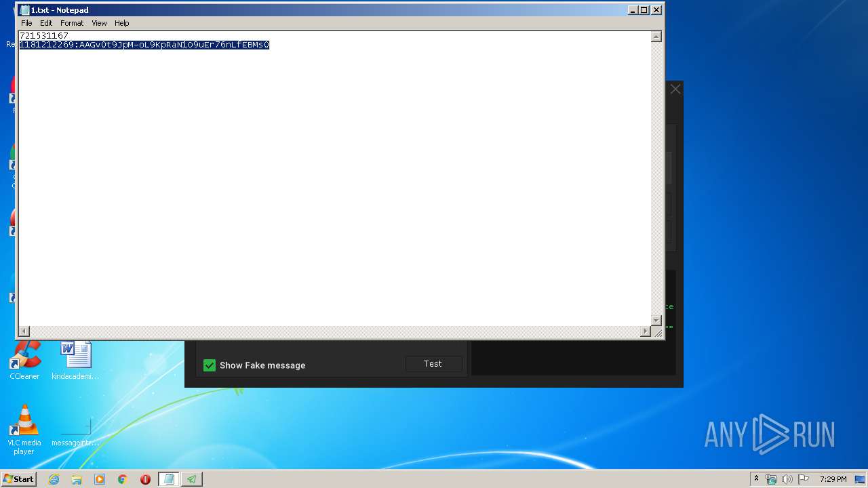Open the Action Center flag icon

804,479
